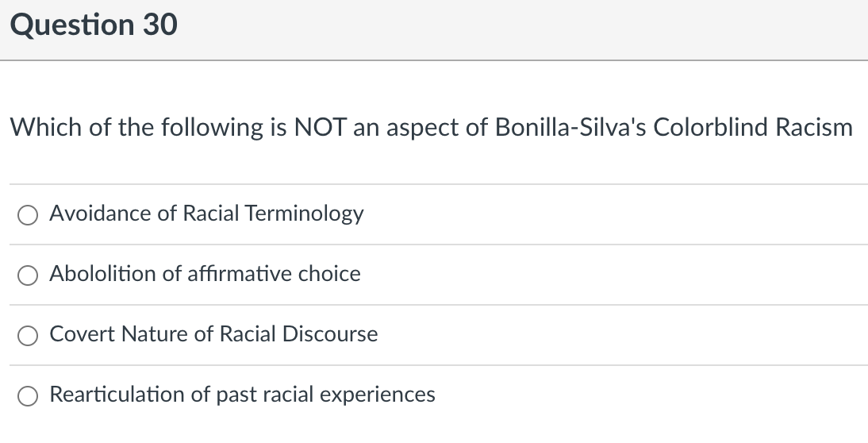Mark the Covert Nature of Racial Discourse radio

(28, 335)
